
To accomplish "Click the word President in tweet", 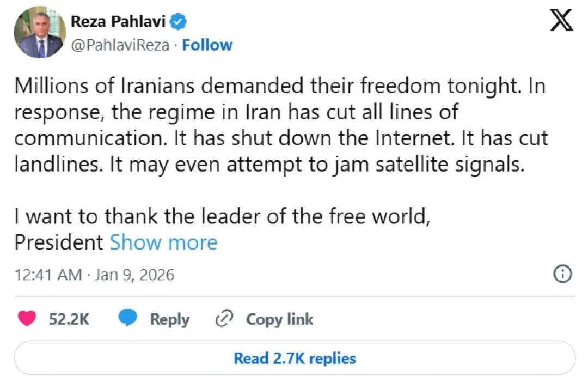I will pyautogui.click(x=59, y=242).
